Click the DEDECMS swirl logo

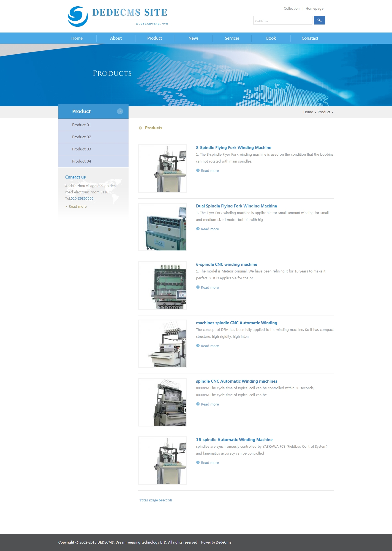click(x=78, y=17)
